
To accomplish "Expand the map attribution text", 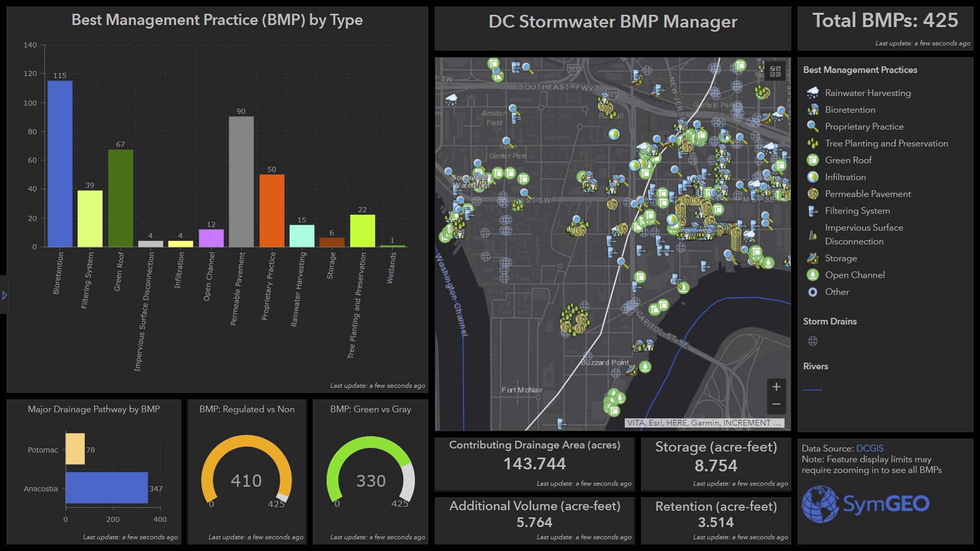I will point(704,423).
